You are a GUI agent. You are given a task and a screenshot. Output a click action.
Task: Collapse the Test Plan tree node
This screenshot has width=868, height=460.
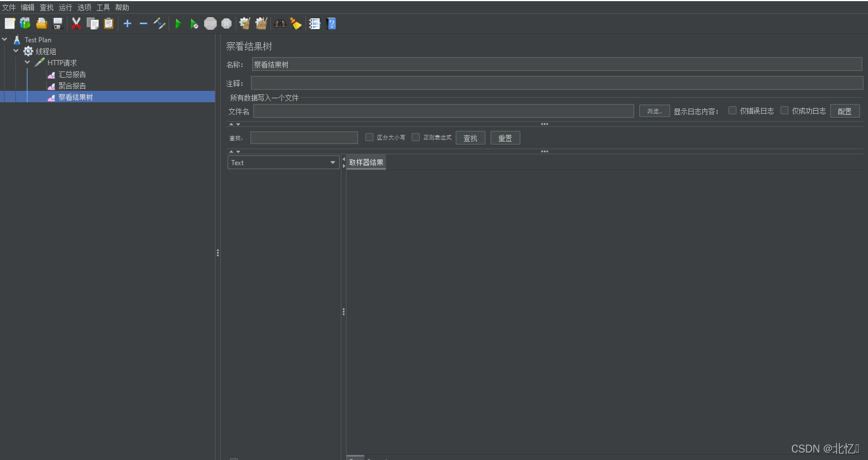pyautogui.click(x=5, y=39)
